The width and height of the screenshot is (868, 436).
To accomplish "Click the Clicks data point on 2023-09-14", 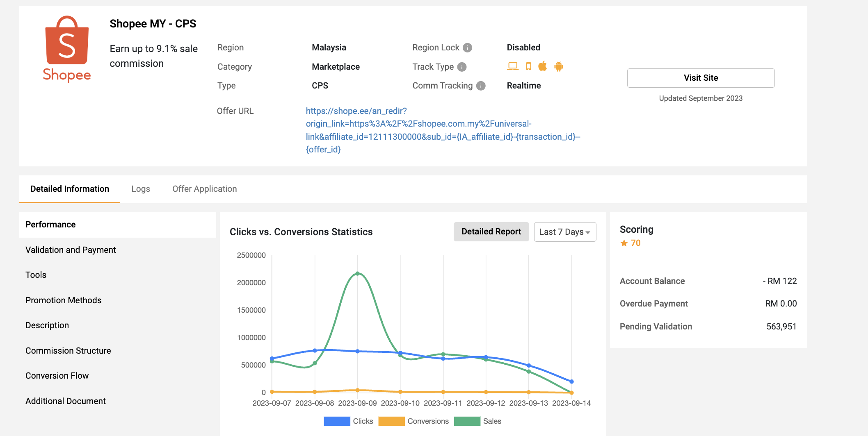I will tap(571, 381).
